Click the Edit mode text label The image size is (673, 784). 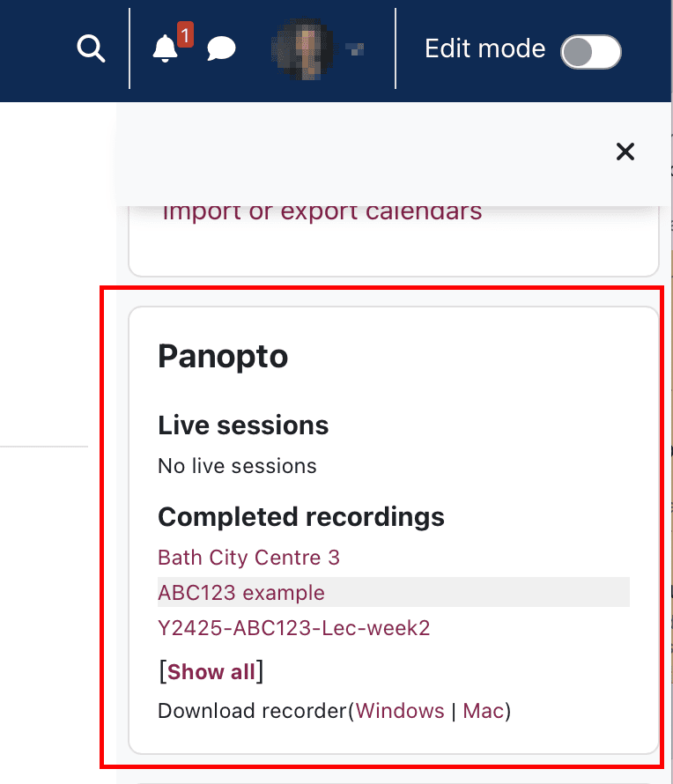[x=484, y=48]
